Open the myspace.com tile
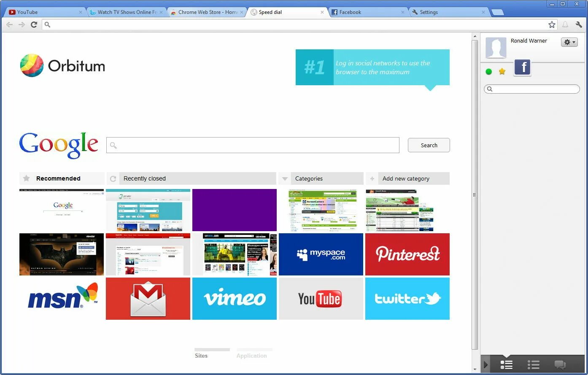Screen dimensions: 588x375 321,254
